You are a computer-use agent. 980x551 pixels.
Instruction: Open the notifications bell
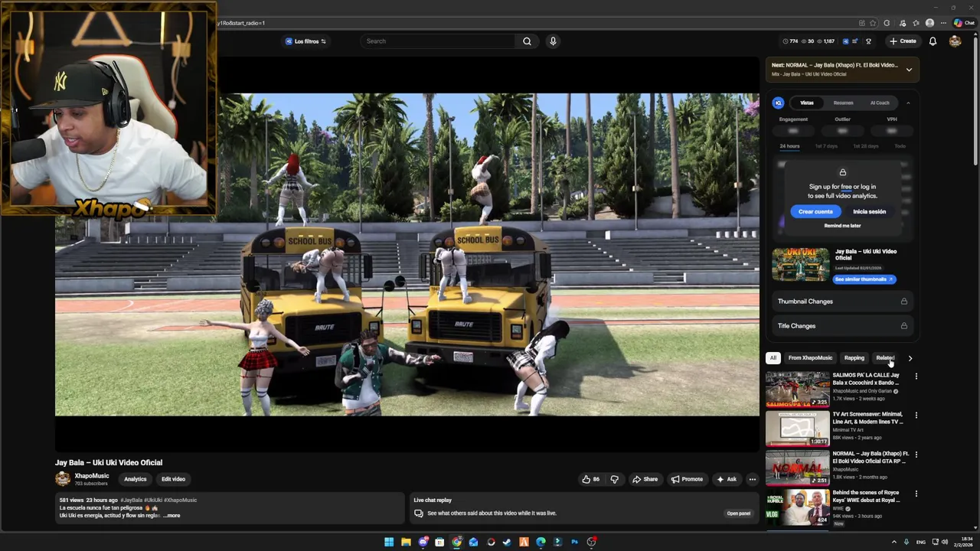click(933, 41)
